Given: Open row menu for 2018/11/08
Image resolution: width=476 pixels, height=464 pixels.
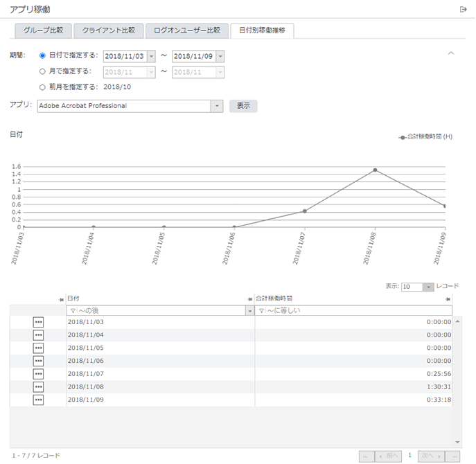Looking at the screenshot, I should 38,387.
